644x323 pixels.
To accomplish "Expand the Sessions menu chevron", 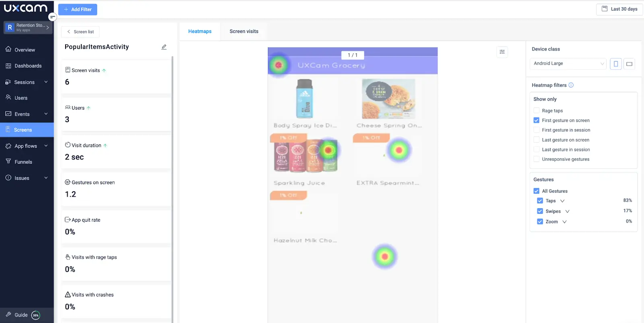I will pos(46,82).
